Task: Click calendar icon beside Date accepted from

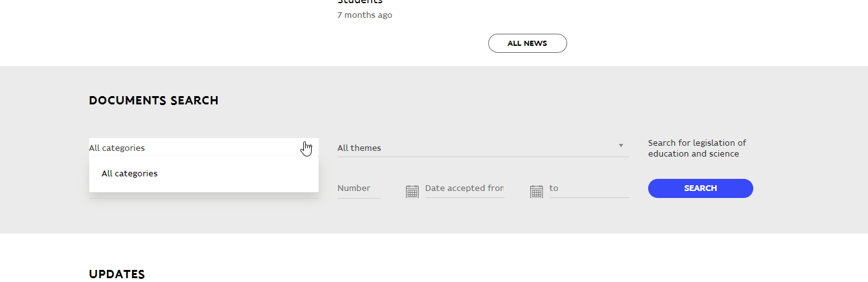Action: (x=412, y=190)
